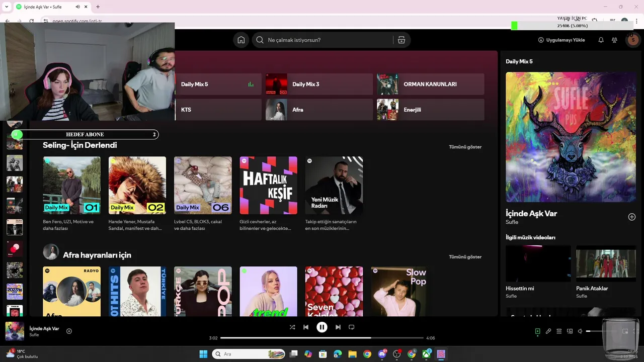Add İçinde Aşk Var to liked songs in the side panel
This screenshot has width=644, height=362.
[632, 217]
